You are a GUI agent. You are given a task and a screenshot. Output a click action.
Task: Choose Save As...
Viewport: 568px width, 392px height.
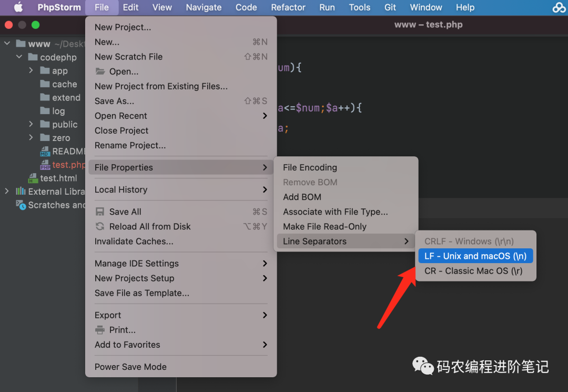coord(181,101)
